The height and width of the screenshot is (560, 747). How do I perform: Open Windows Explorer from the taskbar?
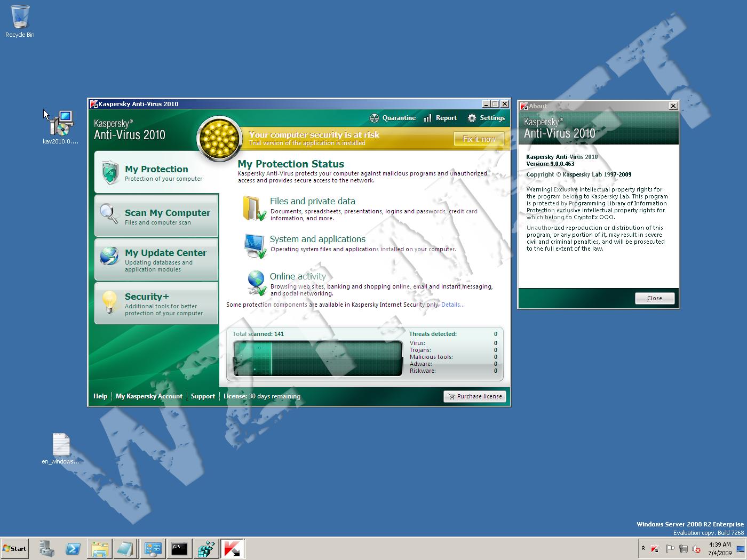[100, 549]
